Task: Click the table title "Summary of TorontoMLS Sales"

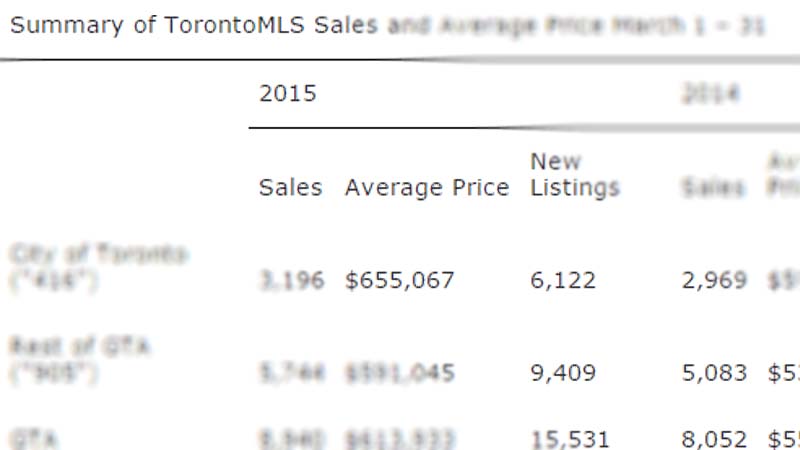Action: 194,26
